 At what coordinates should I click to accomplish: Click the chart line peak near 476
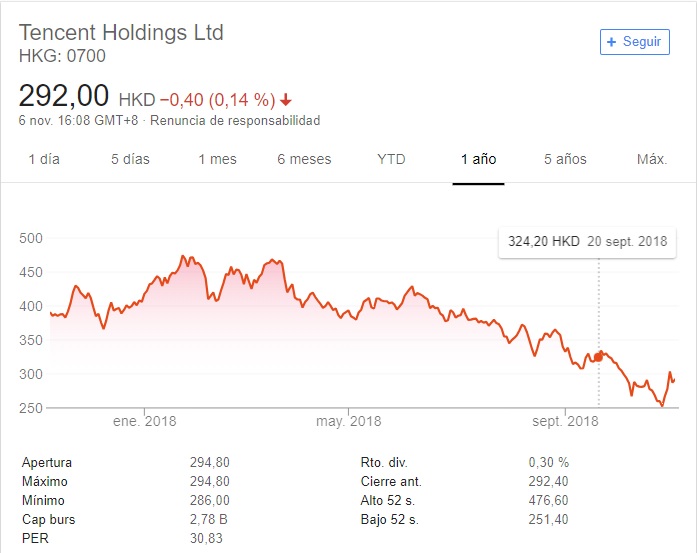pyautogui.click(x=184, y=257)
